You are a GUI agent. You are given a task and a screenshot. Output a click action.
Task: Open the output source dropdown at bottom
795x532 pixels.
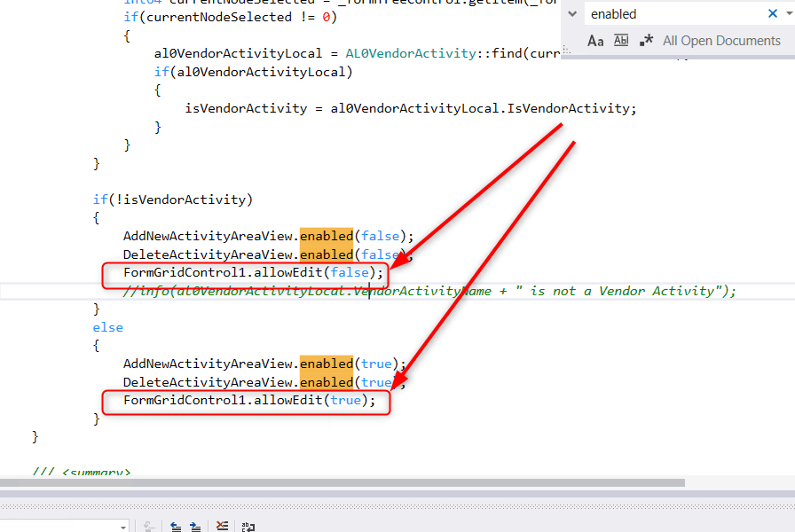[122, 526]
